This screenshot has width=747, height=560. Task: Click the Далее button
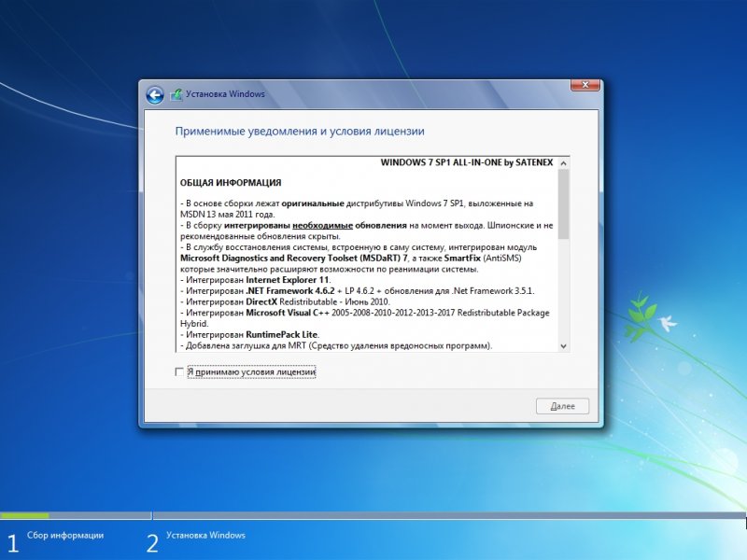click(563, 406)
